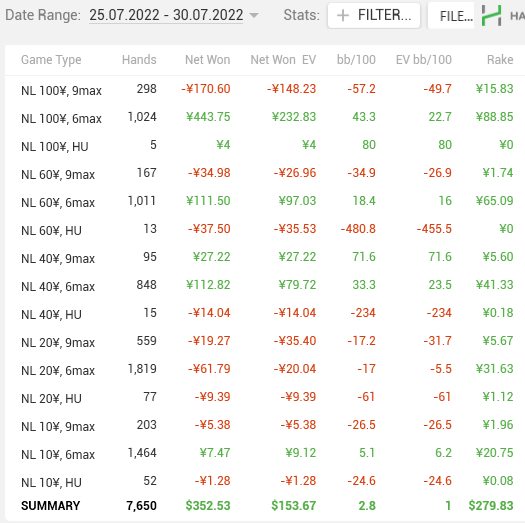Select the NL 40¥, HU row
Viewport: 525px width, 523px height.
pyautogui.click(x=265, y=313)
